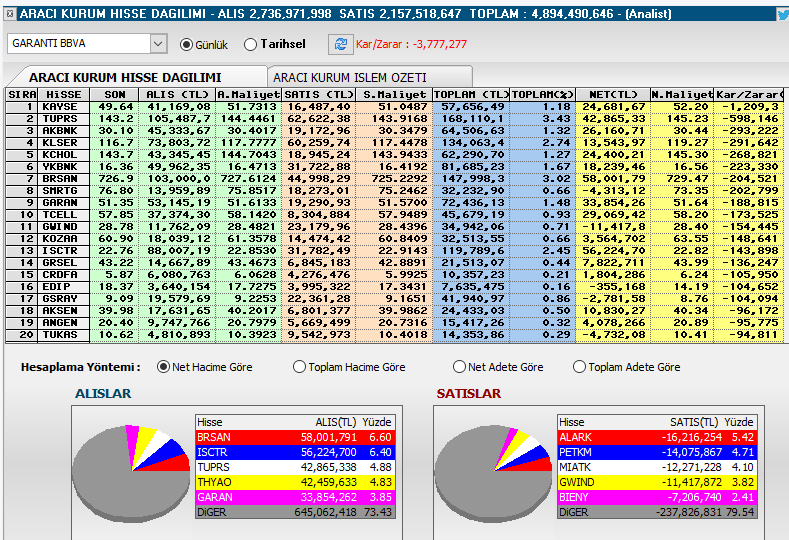Select the YKBNK stock row

395,167
